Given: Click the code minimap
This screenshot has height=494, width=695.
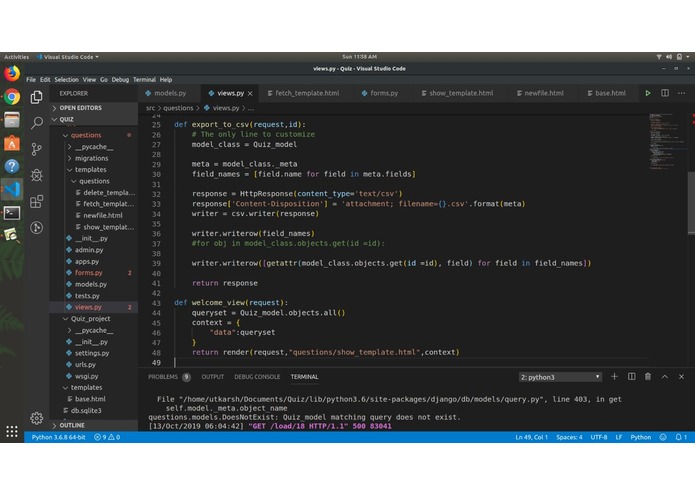Looking at the screenshot, I should click(668, 142).
